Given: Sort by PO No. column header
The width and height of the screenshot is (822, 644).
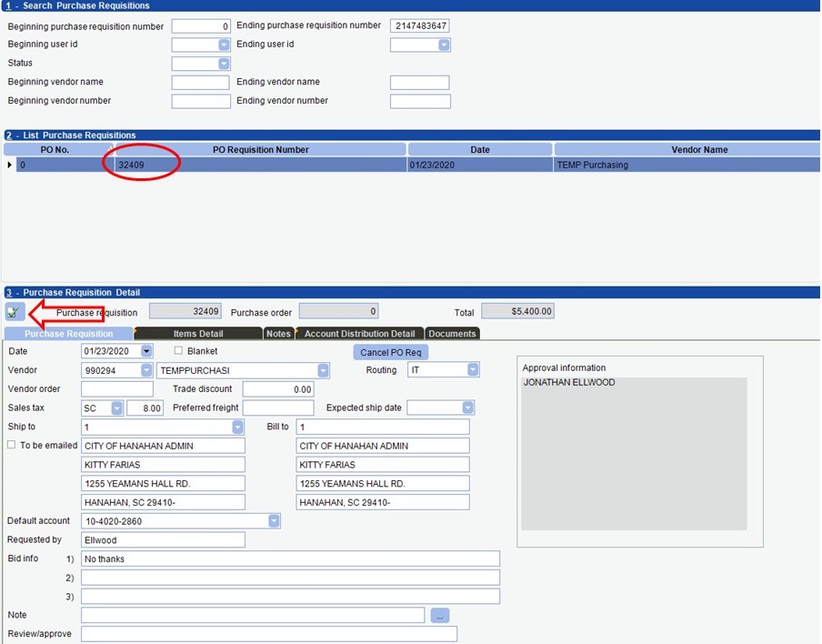Looking at the screenshot, I should point(59,149).
